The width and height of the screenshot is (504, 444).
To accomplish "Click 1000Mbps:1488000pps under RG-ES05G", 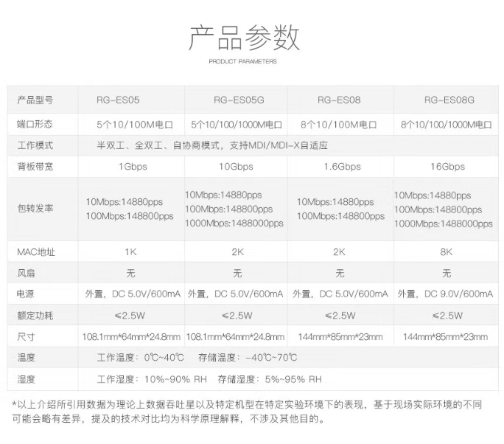I will click(234, 223).
